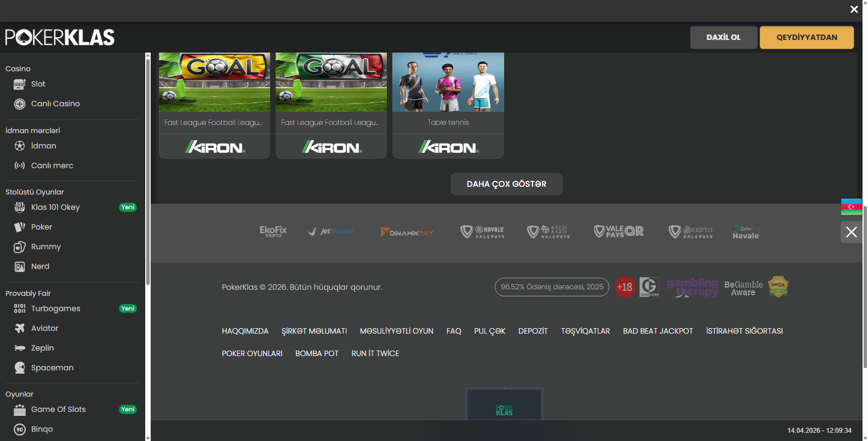
Task: Click the EkoFix Kripto payment logo
Action: 273,231
